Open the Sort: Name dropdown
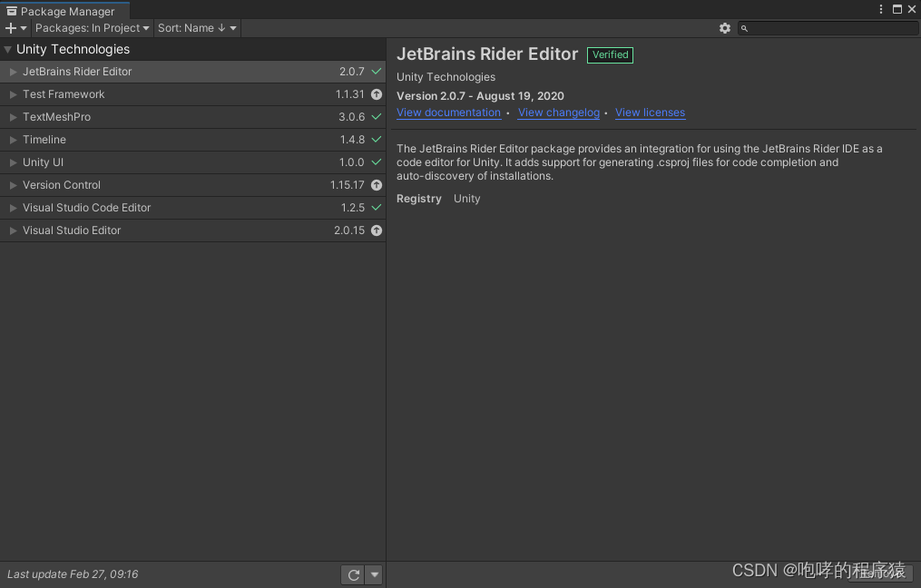This screenshot has height=588, width=921. pyautogui.click(x=197, y=28)
